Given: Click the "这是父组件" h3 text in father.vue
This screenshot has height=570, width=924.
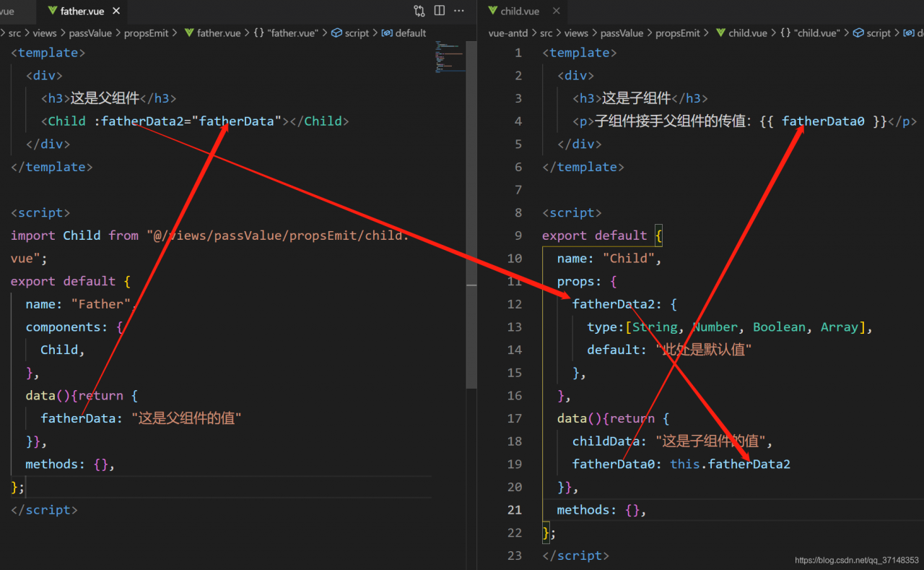Looking at the screenshot, I should click(x=105, y=98).
